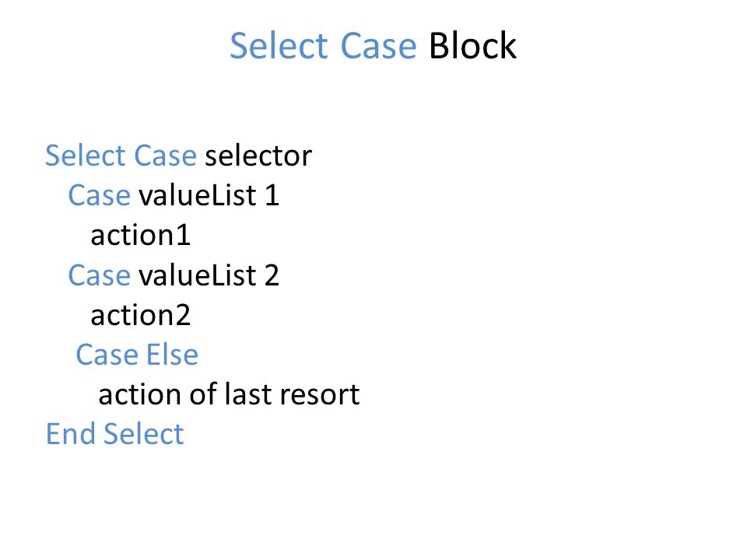
Task: Click the 'Case Else' keyword
Action: 137,355
